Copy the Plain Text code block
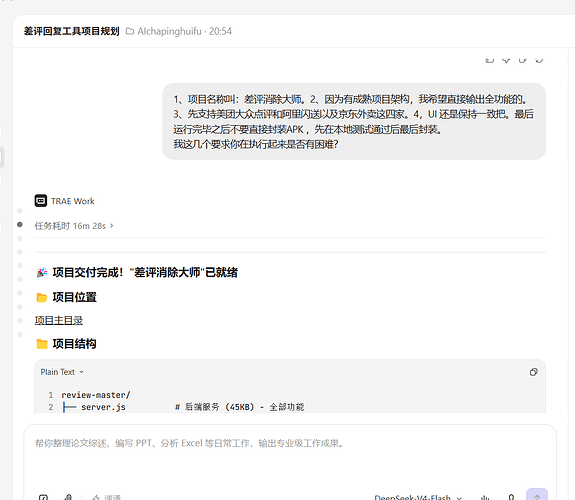Viewport: 575px width, 500px height. [534, 372]
